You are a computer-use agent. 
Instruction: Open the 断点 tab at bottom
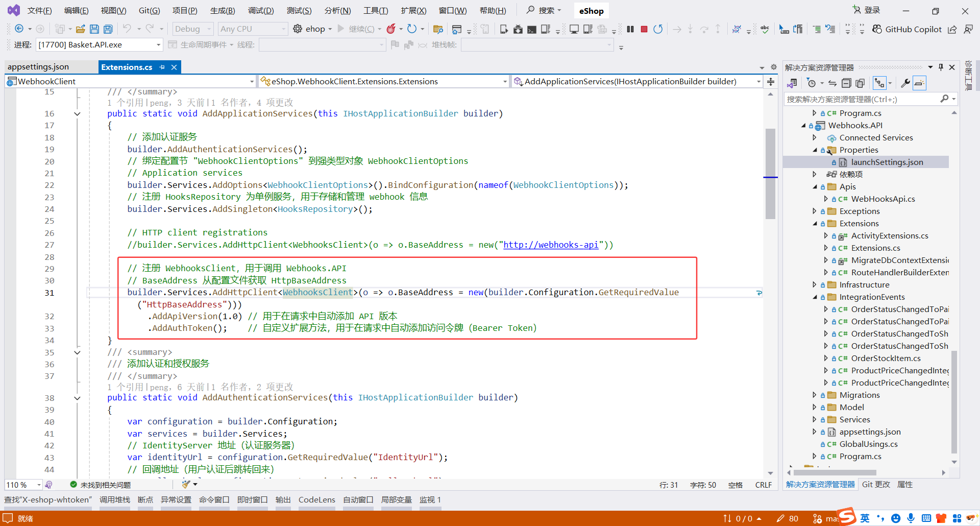tap(145, 499)
